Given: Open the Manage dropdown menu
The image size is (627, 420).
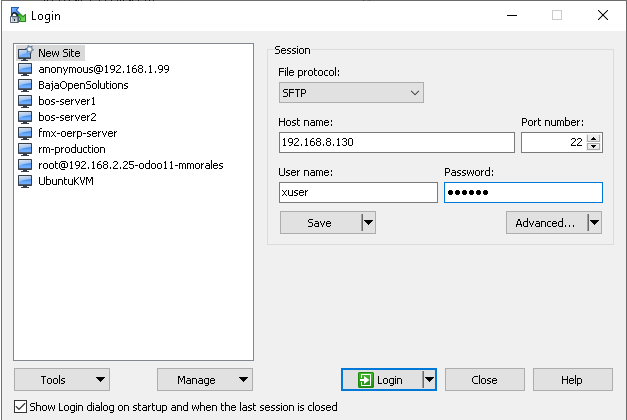Looking at the screenshot, I should [205, 380].
